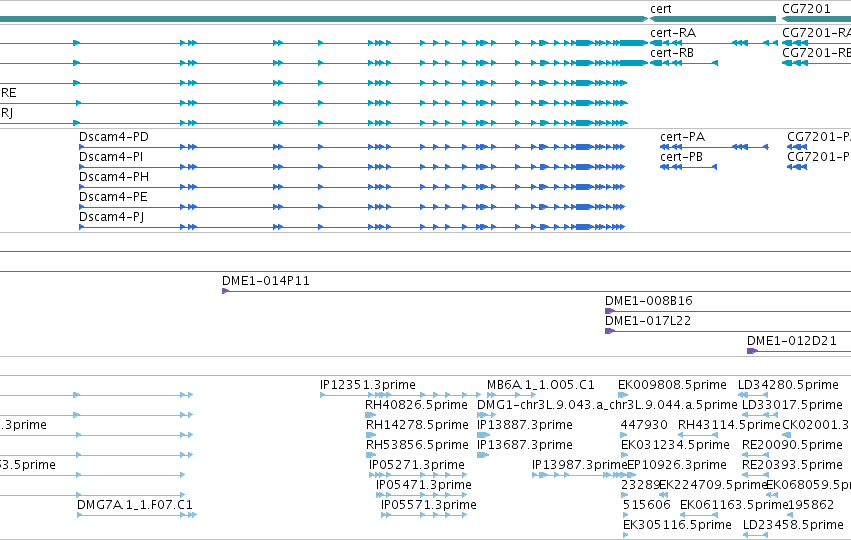Select the DME1-017L22 clone label
Screen dimensions: 851x540
648,321
